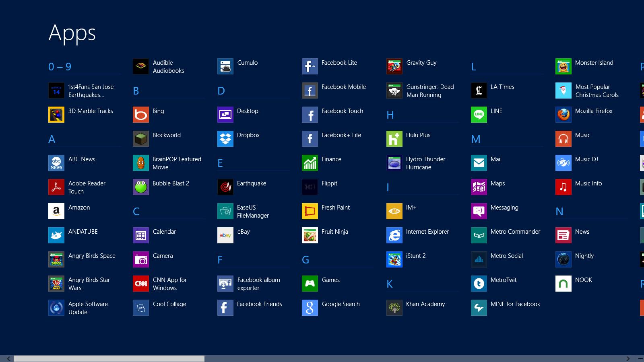Click the Hulu Plus icon
The height and width of the screenshot is (362, 644).
point(394,139)
